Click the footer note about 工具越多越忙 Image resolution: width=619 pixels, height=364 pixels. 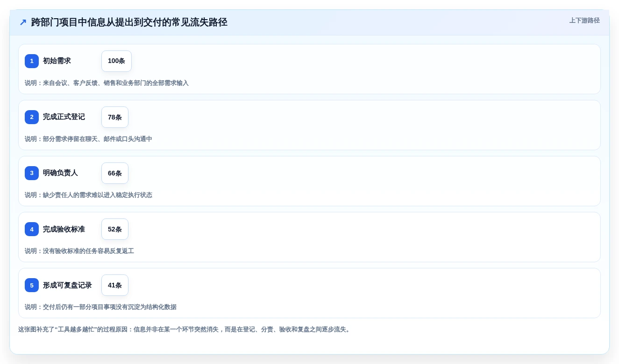coord(185,329)
